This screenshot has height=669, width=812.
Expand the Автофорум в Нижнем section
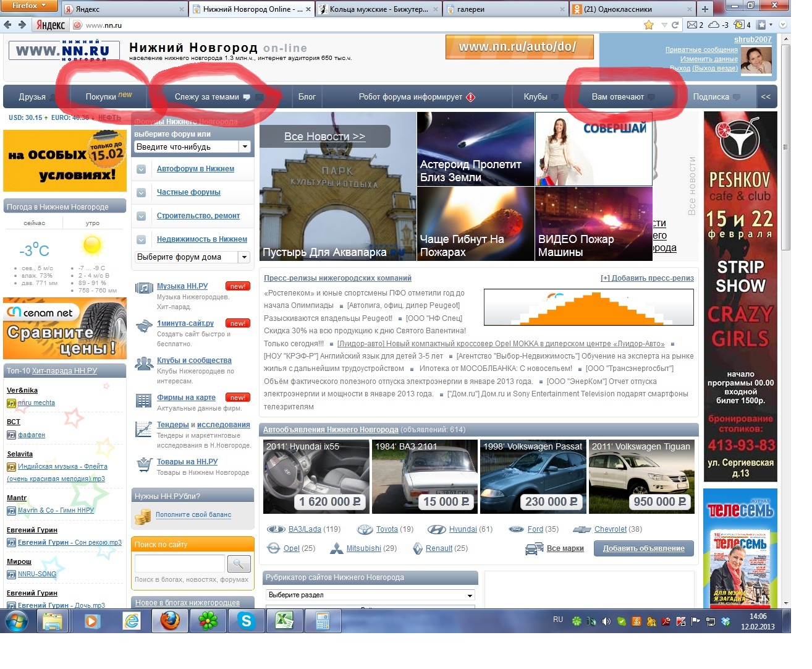point(141,169)
